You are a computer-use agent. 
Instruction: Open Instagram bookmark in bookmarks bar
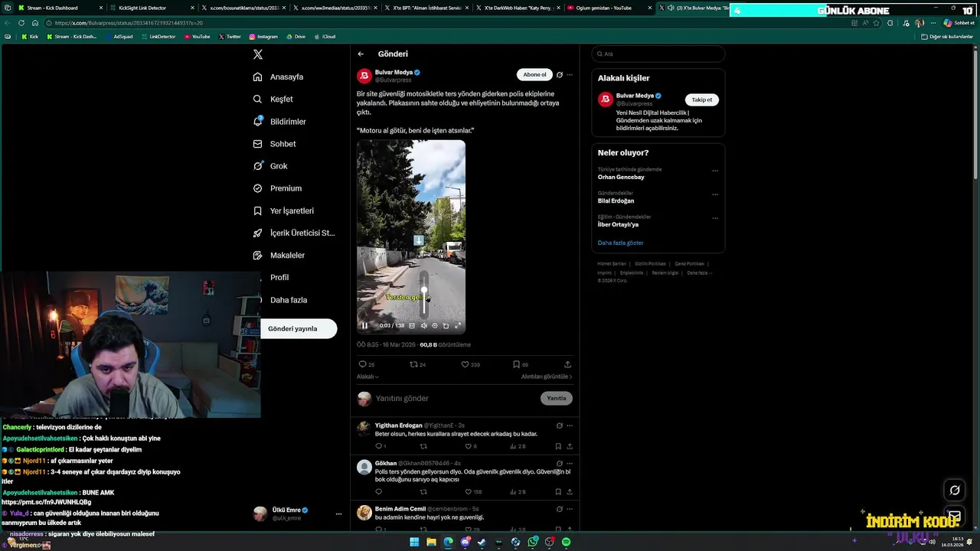click(x=263, y=37)
